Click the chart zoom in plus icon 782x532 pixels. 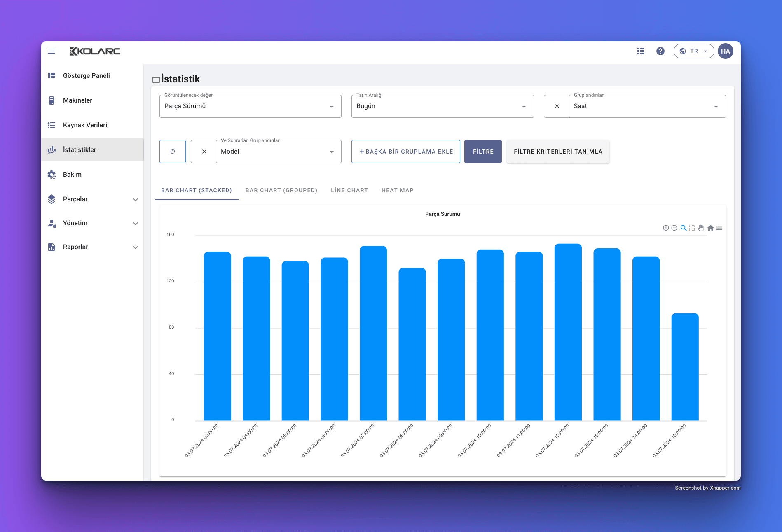pos(666,228)
